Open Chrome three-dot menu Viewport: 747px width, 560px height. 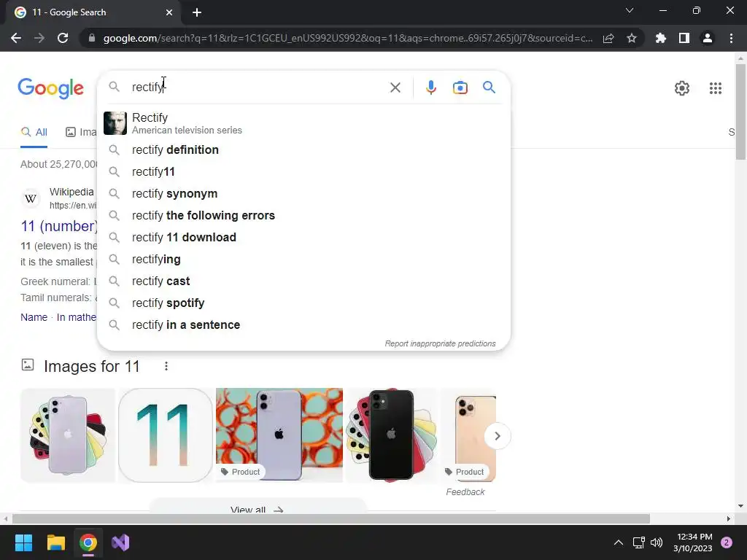tap(731, 38)
